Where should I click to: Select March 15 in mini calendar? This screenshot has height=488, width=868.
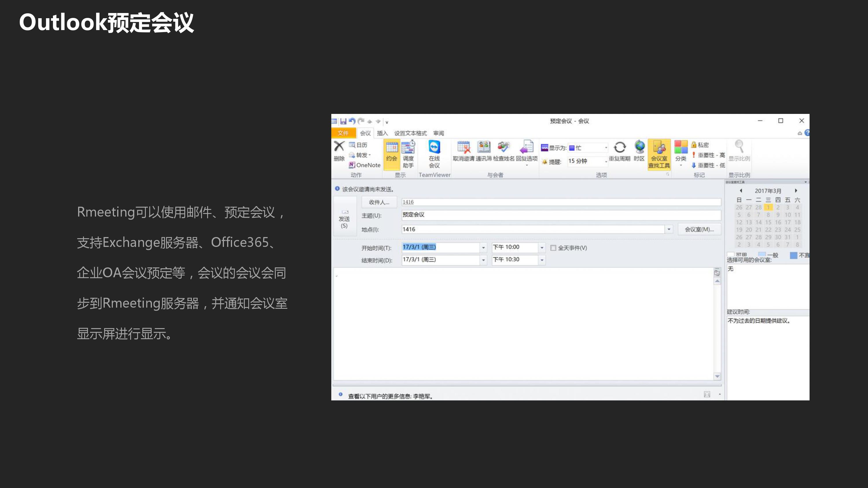point(768,222)
